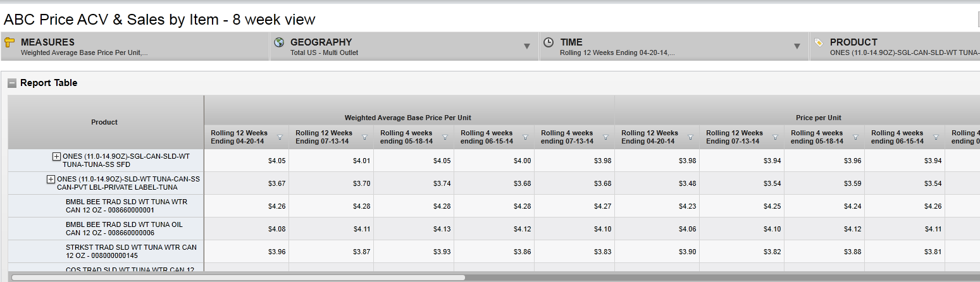
Task: Filter Base Price Rolling 12 Weeks 07-13-14 column
Action: (x=365, y=137)
